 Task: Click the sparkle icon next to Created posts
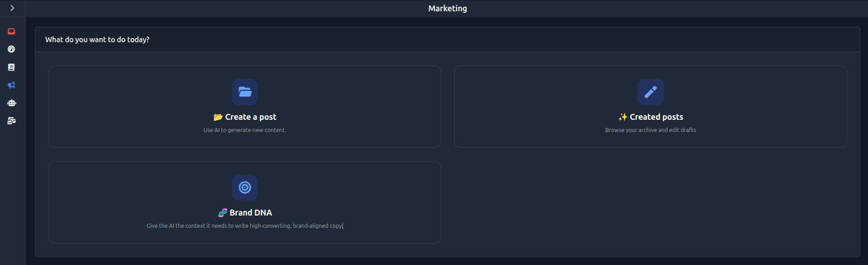pos(623,117)
